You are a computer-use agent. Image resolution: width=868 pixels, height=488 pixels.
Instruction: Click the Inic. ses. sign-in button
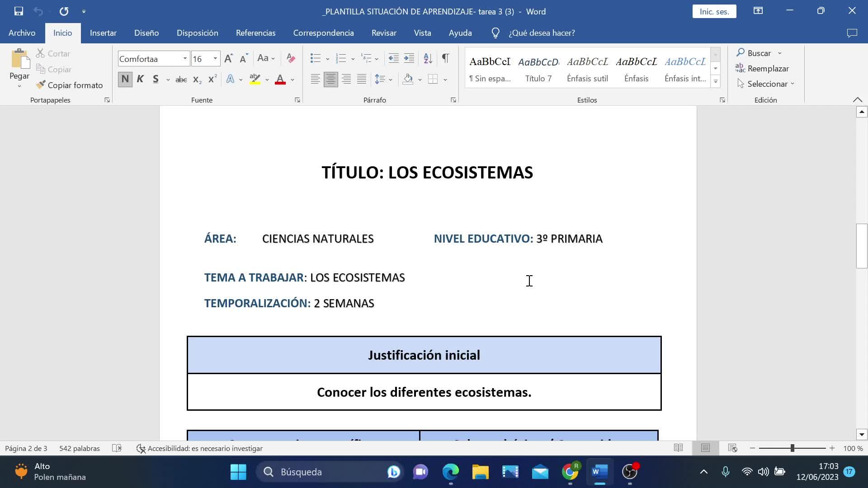click(x=714, y=11)
